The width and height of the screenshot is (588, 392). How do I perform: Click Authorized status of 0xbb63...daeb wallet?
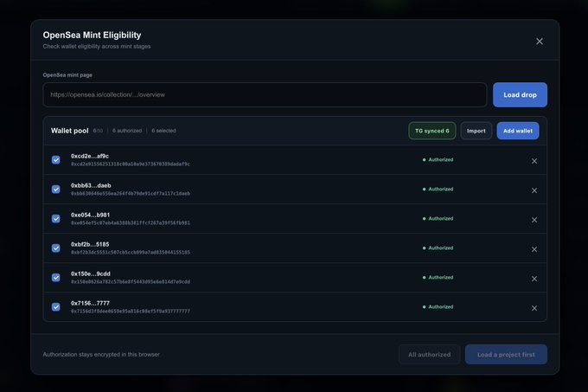(x=438, y=189)
